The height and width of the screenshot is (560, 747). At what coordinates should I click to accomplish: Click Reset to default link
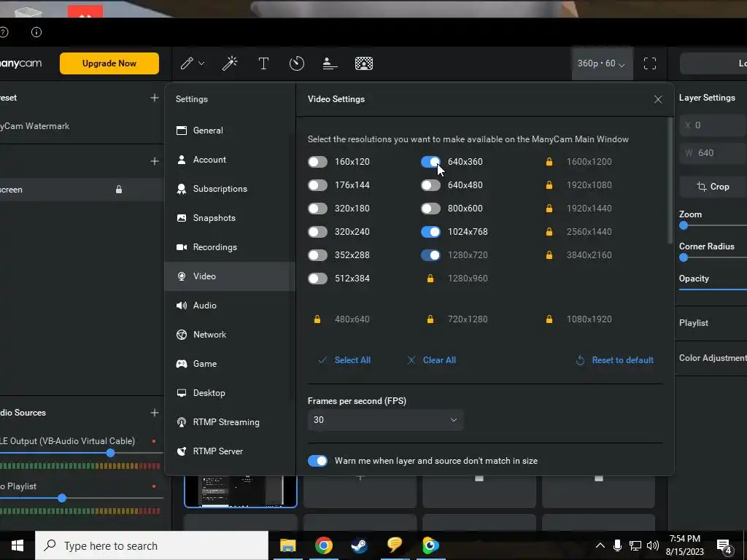(614, 360)
